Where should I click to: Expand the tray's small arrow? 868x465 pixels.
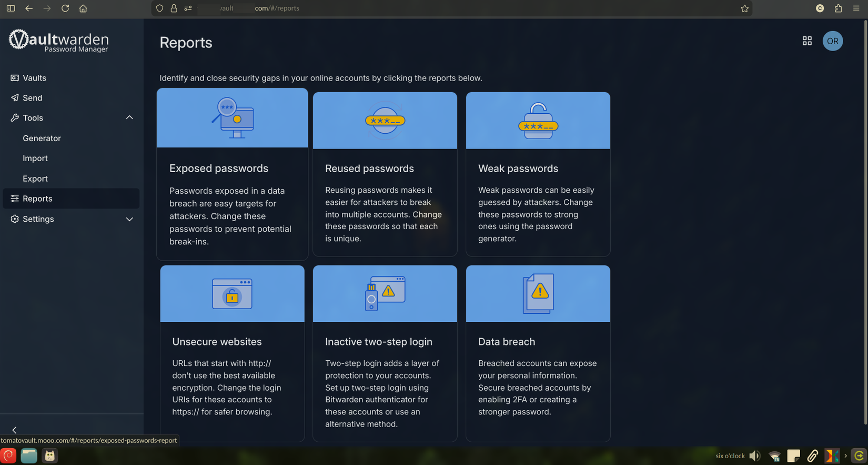(845, 456)
